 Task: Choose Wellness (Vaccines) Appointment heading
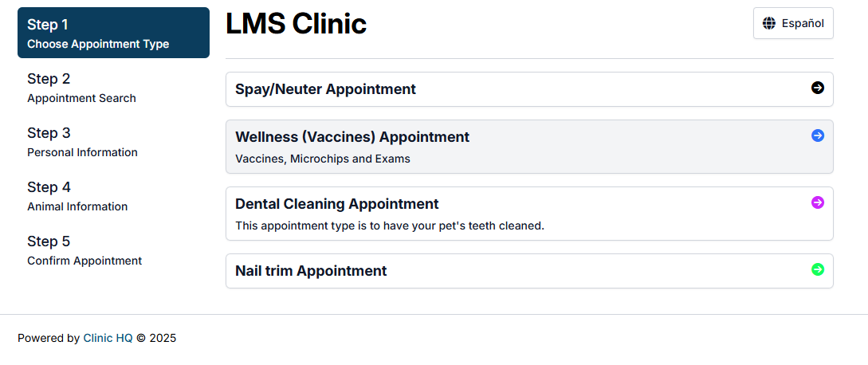click(352, 137)
